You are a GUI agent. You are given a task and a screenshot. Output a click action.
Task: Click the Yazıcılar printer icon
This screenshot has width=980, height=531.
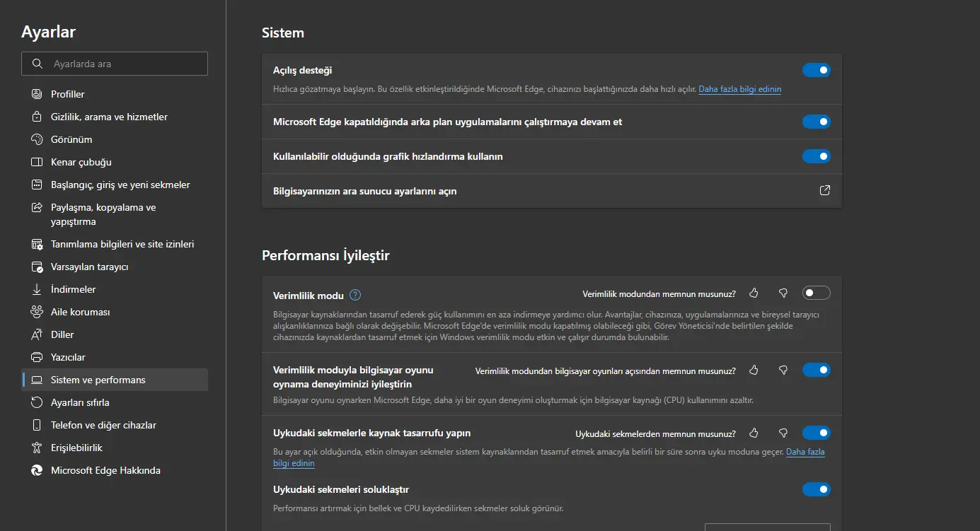click(x=38, y=357)
